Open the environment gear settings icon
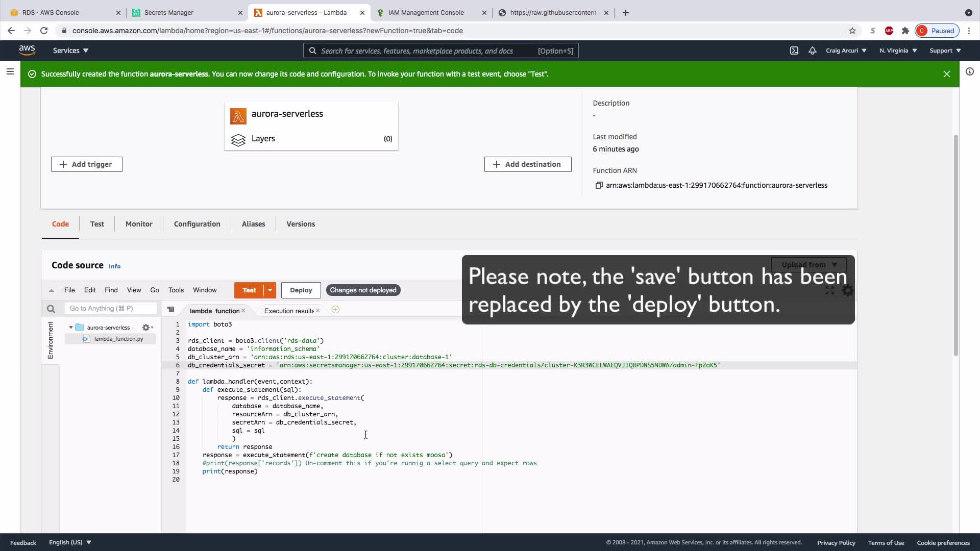This screenshot has width=980, height=551. point(146,328)
